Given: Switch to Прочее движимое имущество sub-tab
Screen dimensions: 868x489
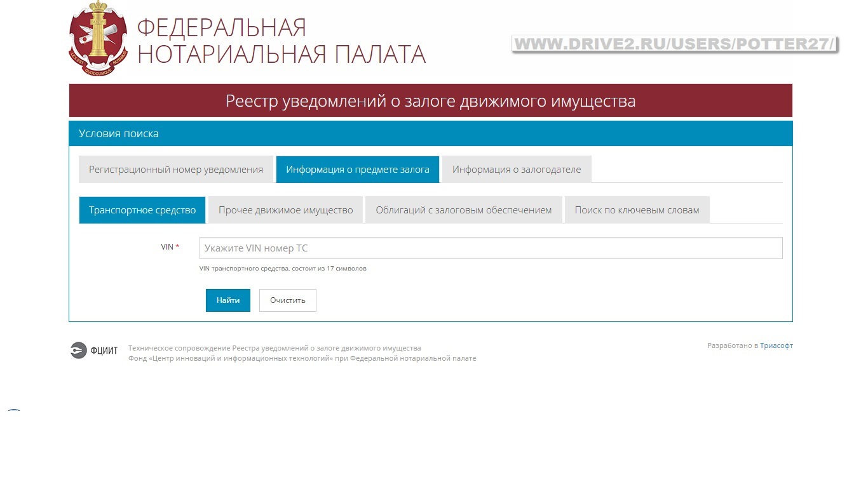Looking at the screenshot, I should 285,210.
